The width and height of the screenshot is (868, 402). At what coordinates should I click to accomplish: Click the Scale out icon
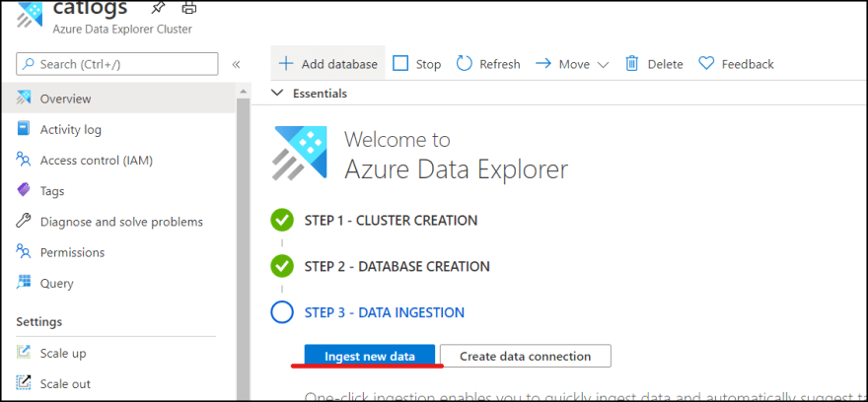[x=24, y=383]
